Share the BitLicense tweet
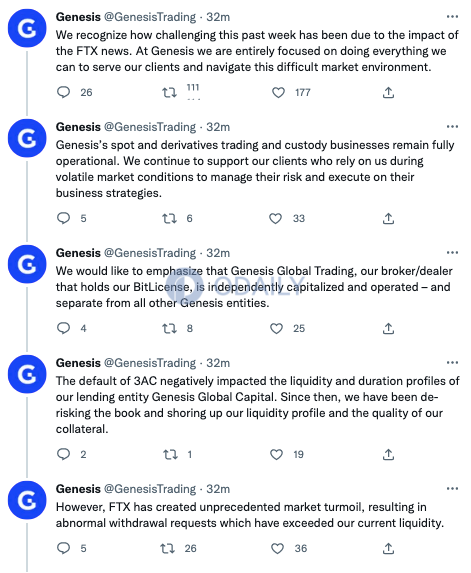Screen dimensions: 471x573 pyautogui.click(x=388, y=329)
